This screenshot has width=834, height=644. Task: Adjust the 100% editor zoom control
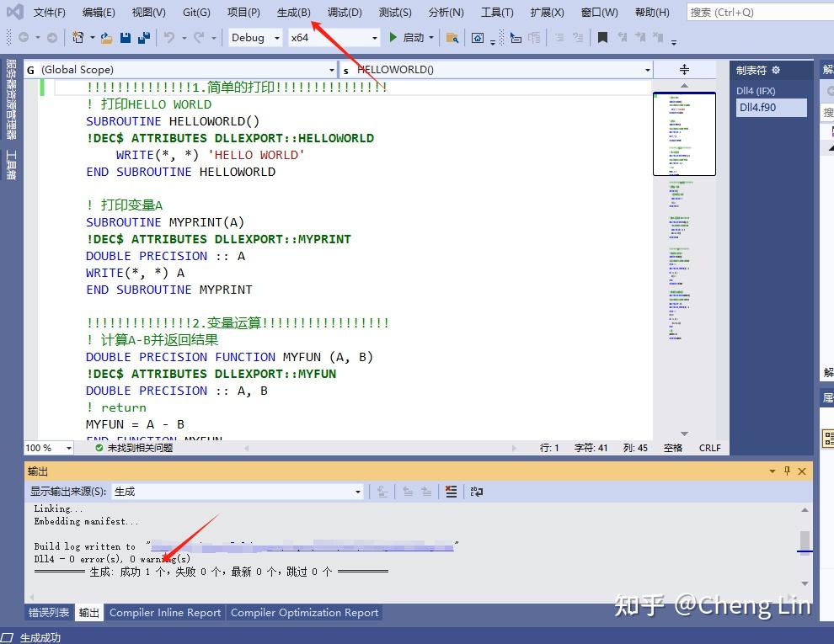pyautogui.click(x=48, y=447)
